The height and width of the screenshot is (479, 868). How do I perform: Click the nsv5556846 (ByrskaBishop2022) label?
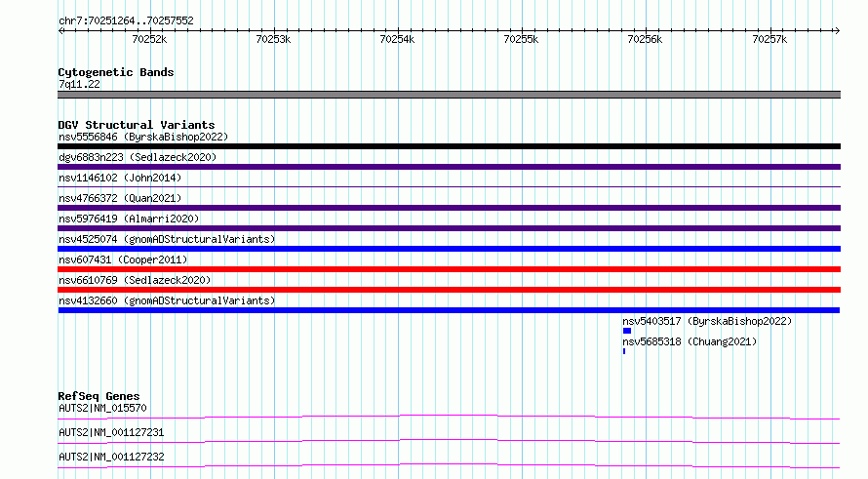pos(143,137)
